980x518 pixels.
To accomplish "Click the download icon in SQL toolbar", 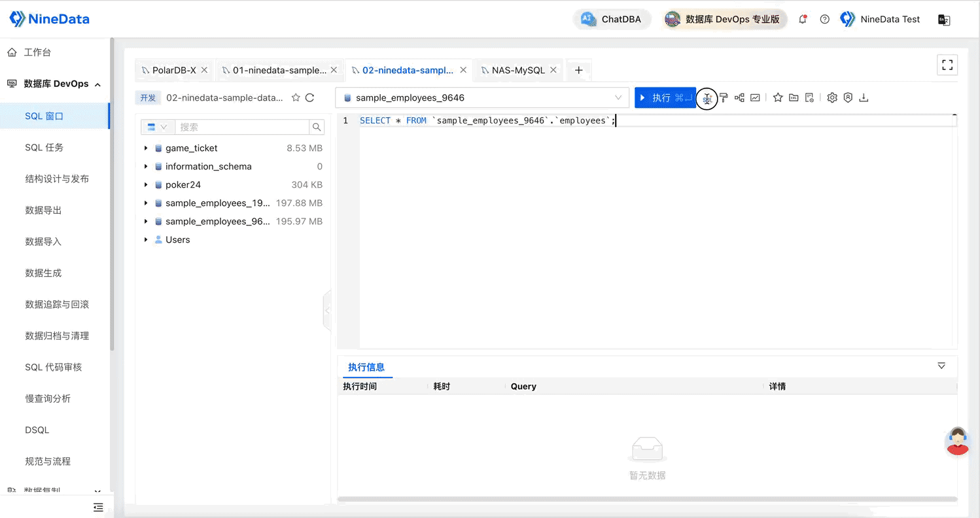I will pos(864,97).
